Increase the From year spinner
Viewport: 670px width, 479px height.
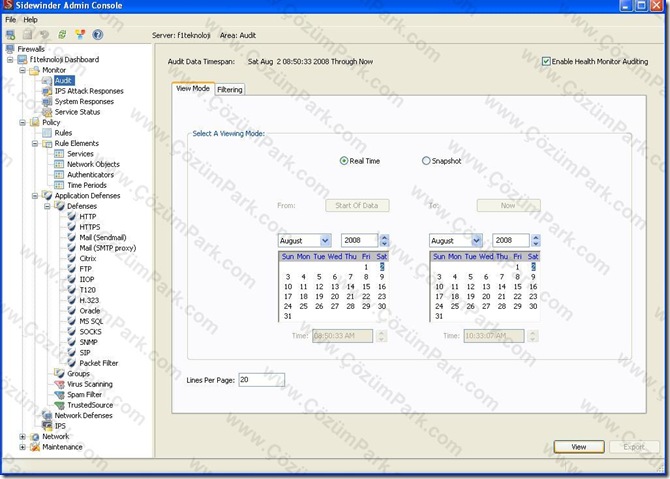click(x=384, y=238)
